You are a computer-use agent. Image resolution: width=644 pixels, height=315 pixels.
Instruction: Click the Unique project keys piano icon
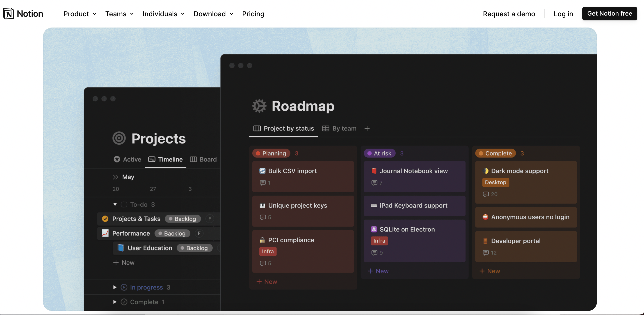(x=262, y=206)
